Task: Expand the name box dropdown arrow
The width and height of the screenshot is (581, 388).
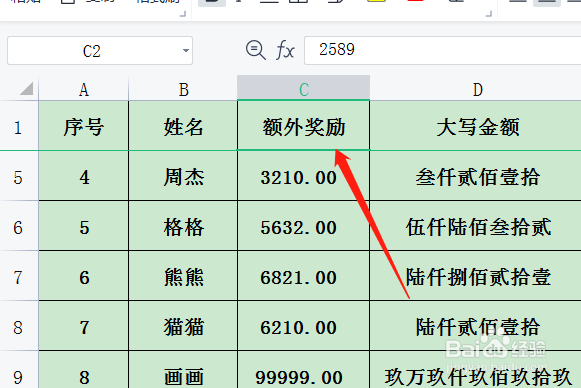Action: 186,50
